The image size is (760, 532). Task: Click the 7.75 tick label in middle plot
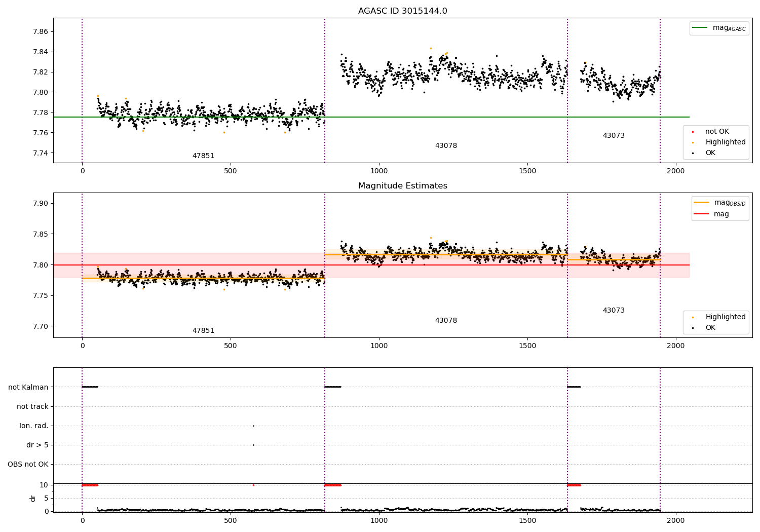[41, 296]
